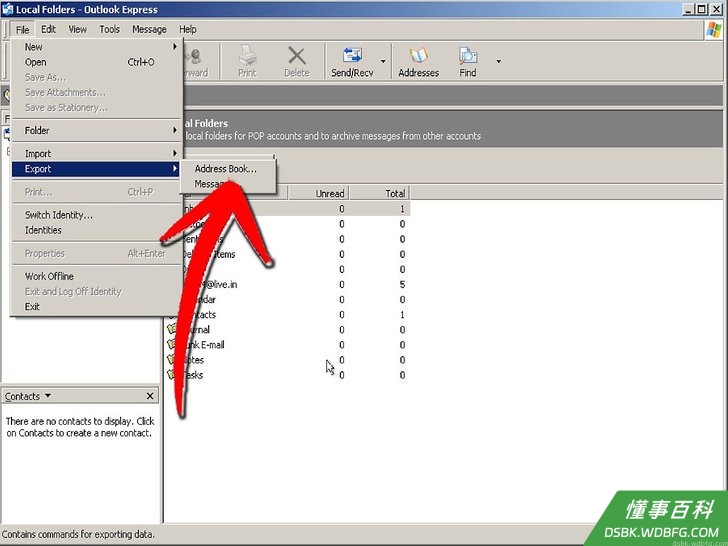Select the Export menu entry

coord(96,169)
